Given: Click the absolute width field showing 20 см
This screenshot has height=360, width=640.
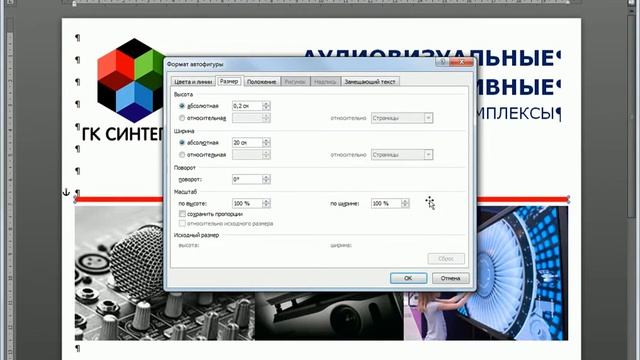Looking at the screenshot, I should pos(247,142).
